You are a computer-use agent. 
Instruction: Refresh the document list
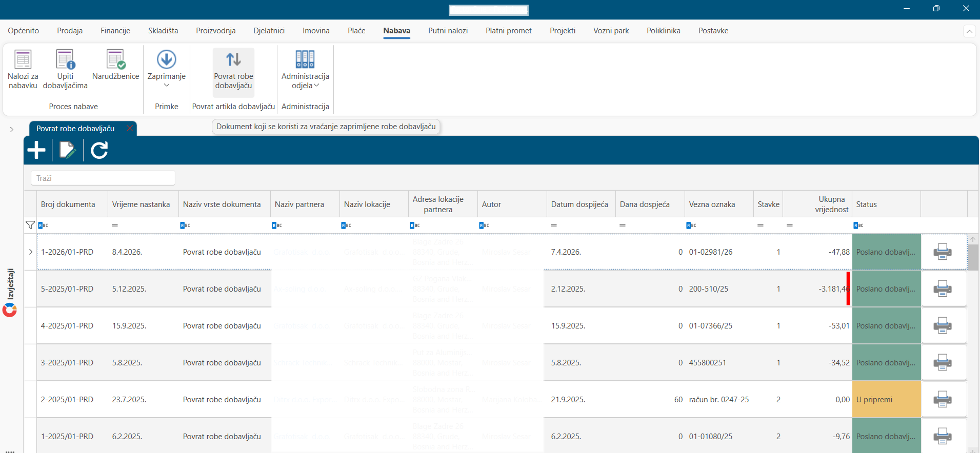click(x=99, y=150)
